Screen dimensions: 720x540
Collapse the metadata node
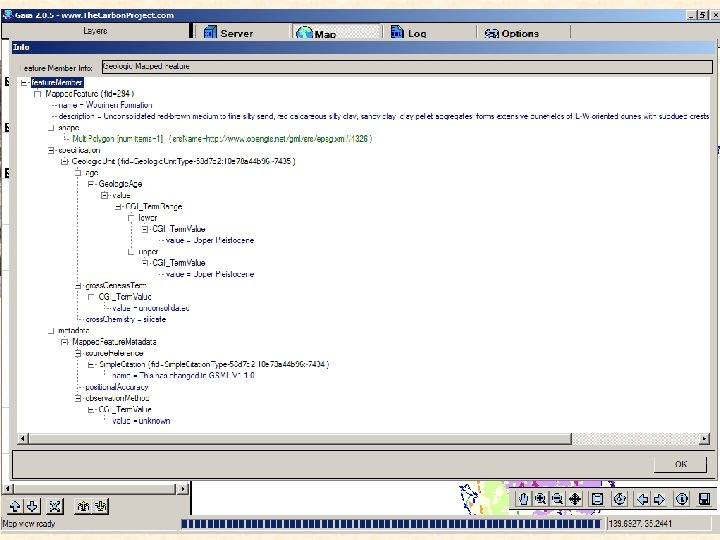point(51,331)
